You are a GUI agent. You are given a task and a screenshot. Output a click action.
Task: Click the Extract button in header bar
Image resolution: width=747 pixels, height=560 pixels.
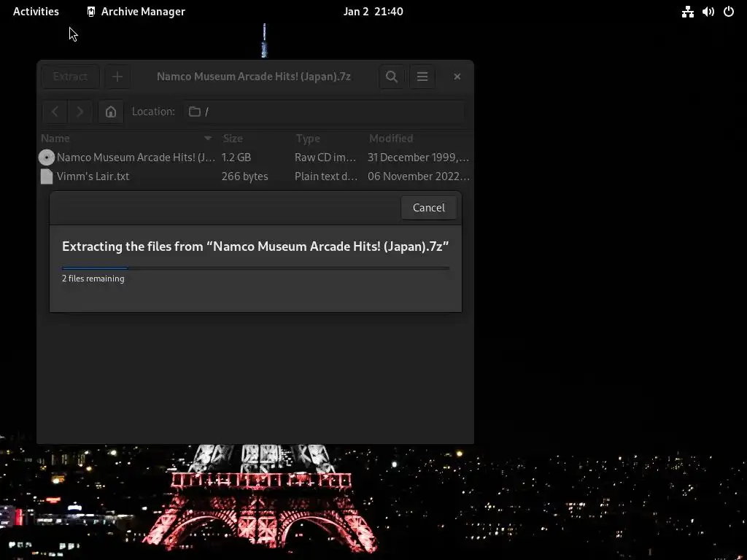coord(71,77)
